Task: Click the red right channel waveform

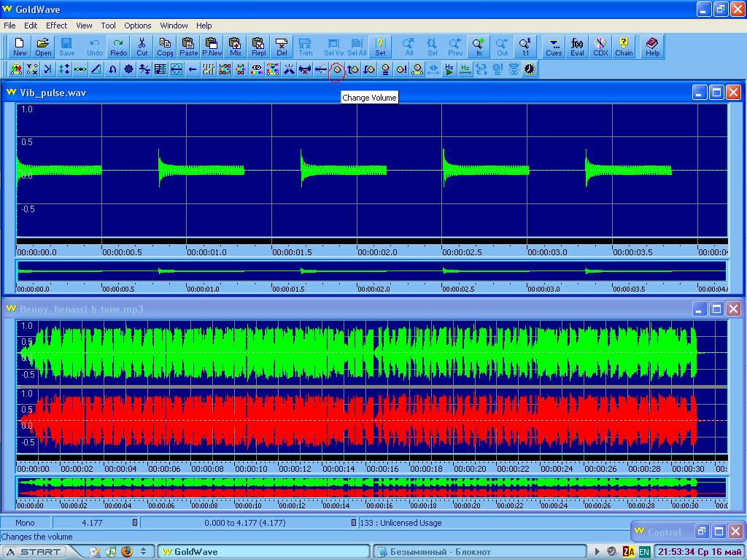Action: (371, 421)
